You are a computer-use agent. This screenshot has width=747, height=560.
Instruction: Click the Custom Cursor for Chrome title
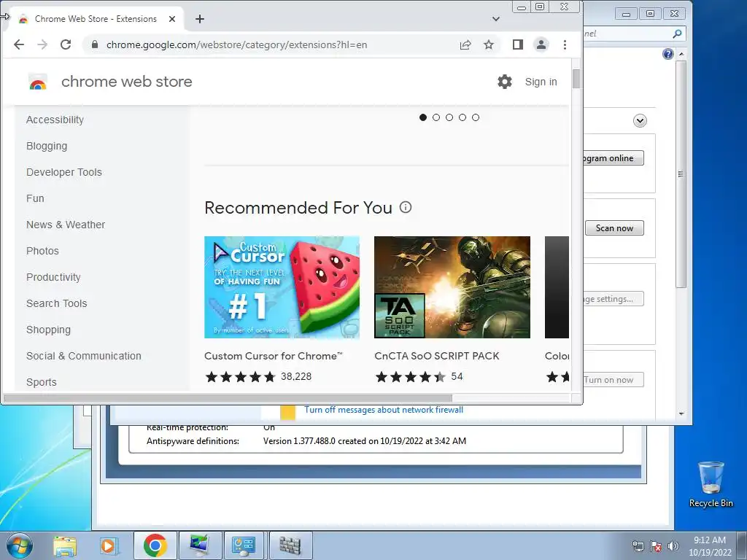274,356
